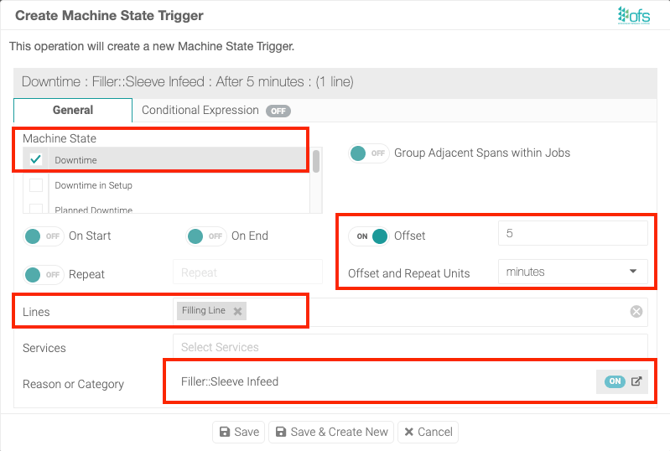Image resolution: width=670 pixels, height=451 pixels.
Task: Enable Group Adjacent Spans within Jobs
Action: [x=368, y=154]
